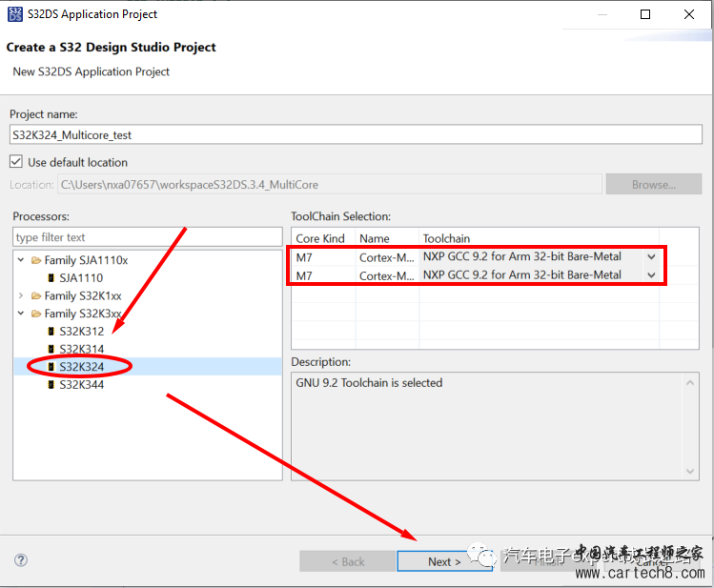Viewport: 714px width, 588px height.
Task: Open toolchain dropdown for first M7 core
Action: tap(652, 257)
